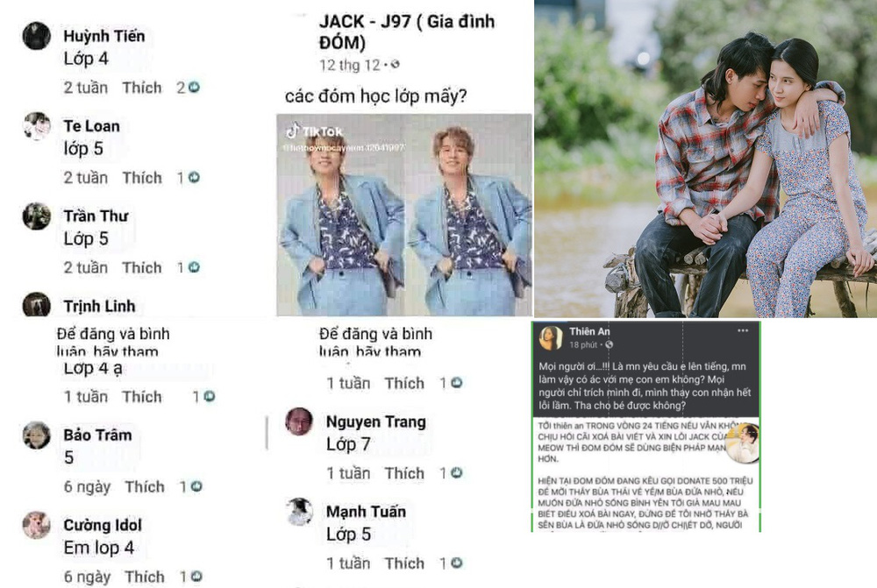This screenshot has width=877, height=588.
Task: Open the TikTok video thumbnail in post
Action: pyautogui.click(x=404, y=216)
